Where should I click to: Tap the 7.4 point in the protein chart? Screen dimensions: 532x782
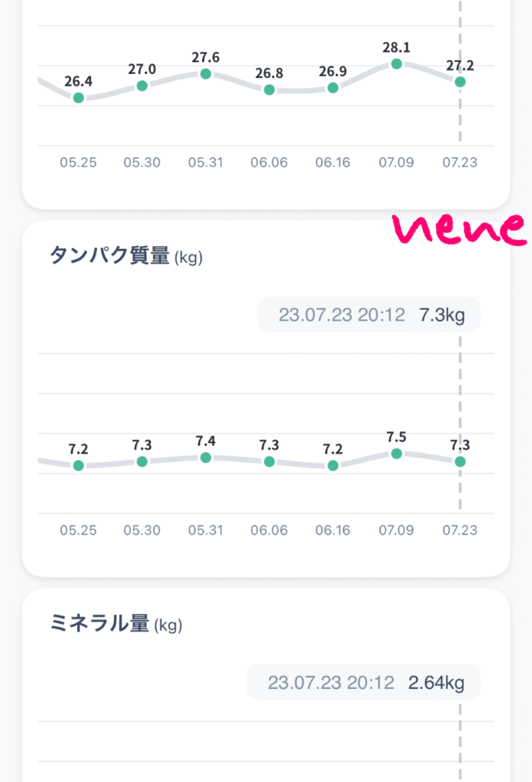point(205,457)
